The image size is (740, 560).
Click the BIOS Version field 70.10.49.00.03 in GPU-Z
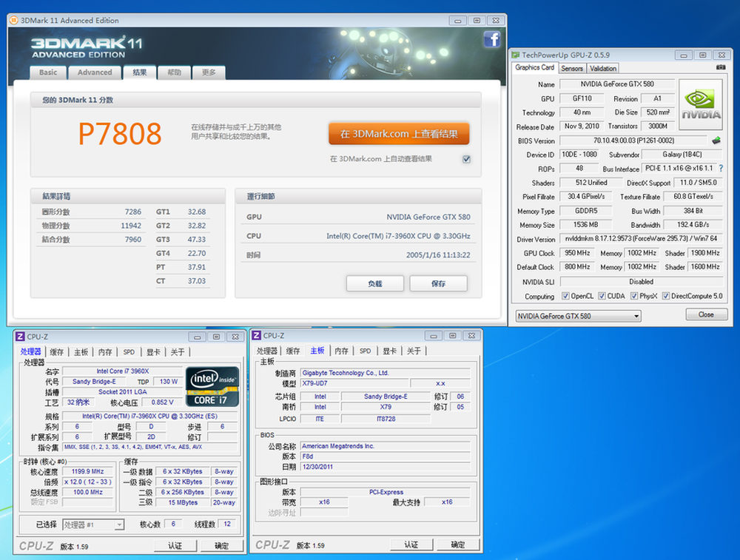click(x=634, y=140)
